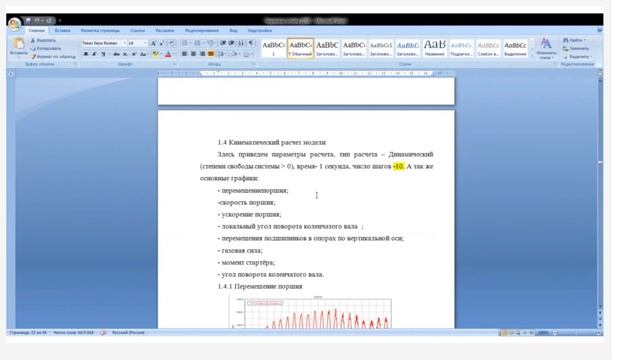Apply the large AaB Название style
The height and width of the screenshot is (360, 640).
point(434,48)
